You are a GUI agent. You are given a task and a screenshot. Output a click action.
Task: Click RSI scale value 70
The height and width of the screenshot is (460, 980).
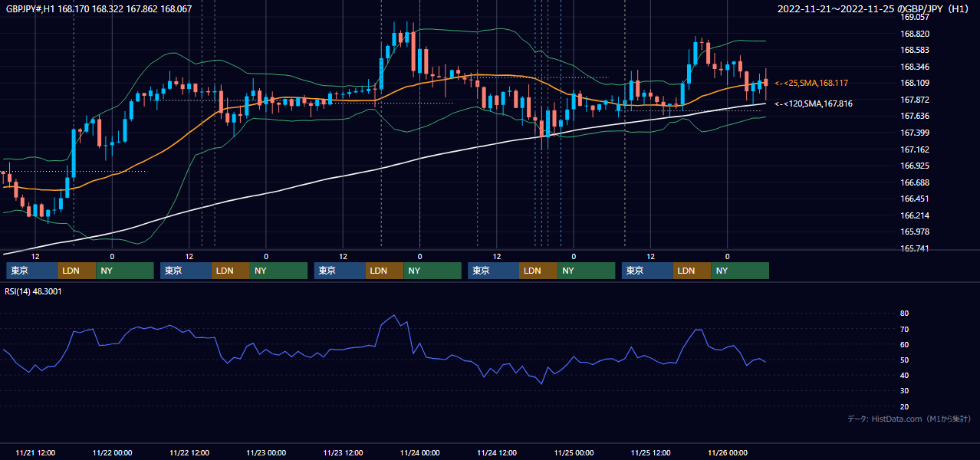pos(904,329)
